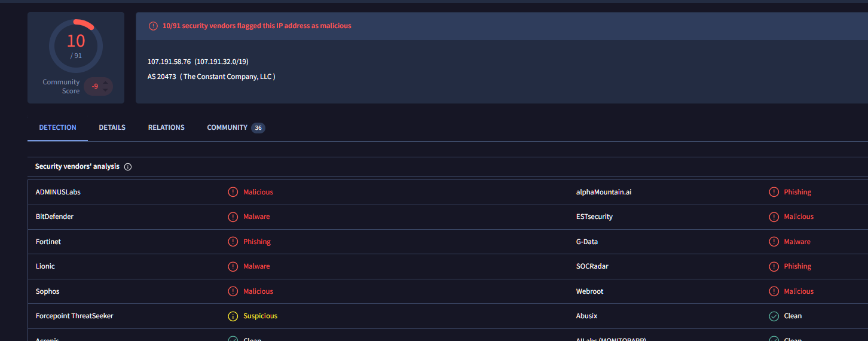Click the warning icon in ESTsecurity row
The image size is (868, 341).
click(x=774, y=217)
